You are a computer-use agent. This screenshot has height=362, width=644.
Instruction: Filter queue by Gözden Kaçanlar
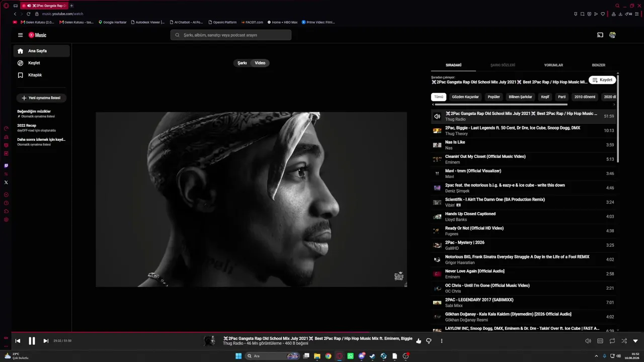(x=465, y=97)
